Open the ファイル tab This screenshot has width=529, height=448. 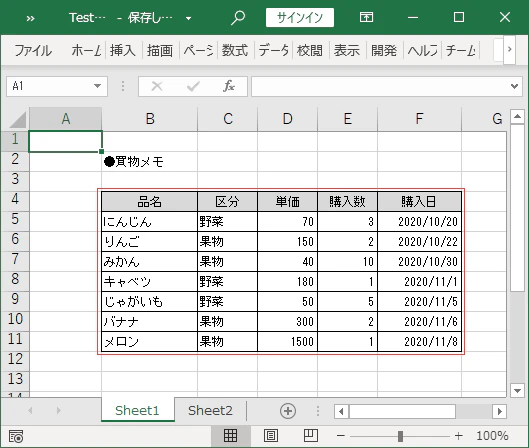tap(33, 51)
